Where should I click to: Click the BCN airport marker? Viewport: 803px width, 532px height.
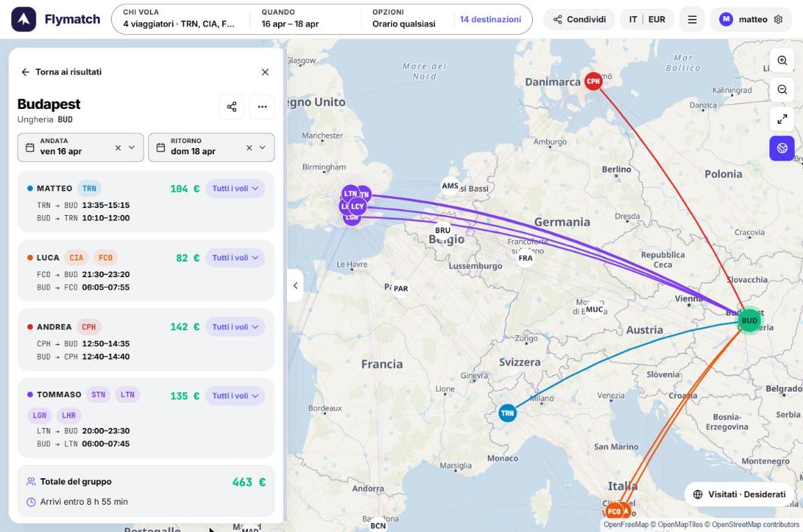click(378, 526)
